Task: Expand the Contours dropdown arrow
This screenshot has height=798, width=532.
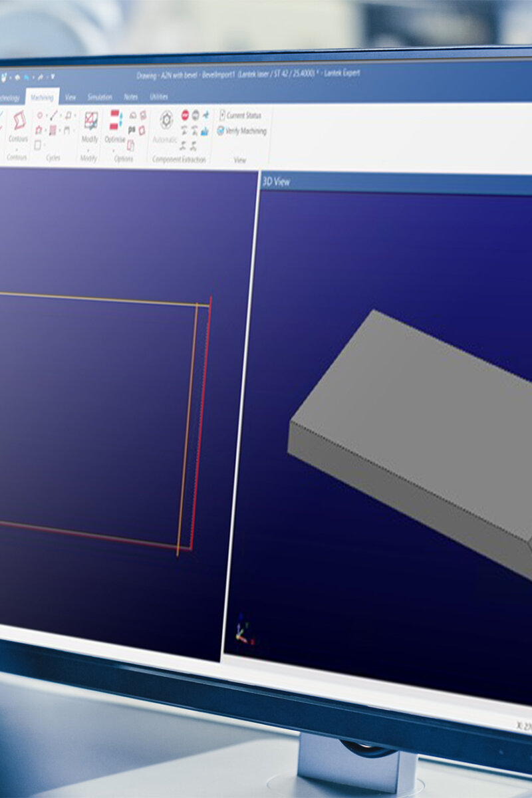Action: [18, 149]
